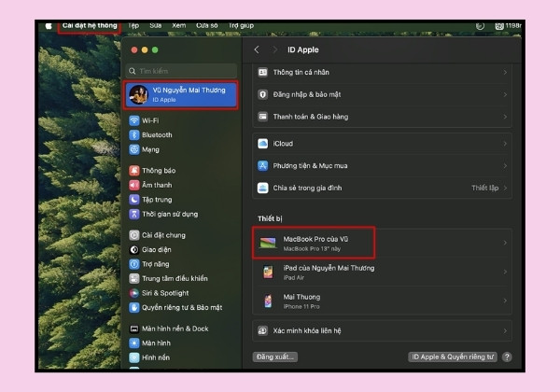This screenshot has height=392, width=560.
Task: Expand the Phương tiện & Mục mua chevron
Action: click(x=505, y=165)
